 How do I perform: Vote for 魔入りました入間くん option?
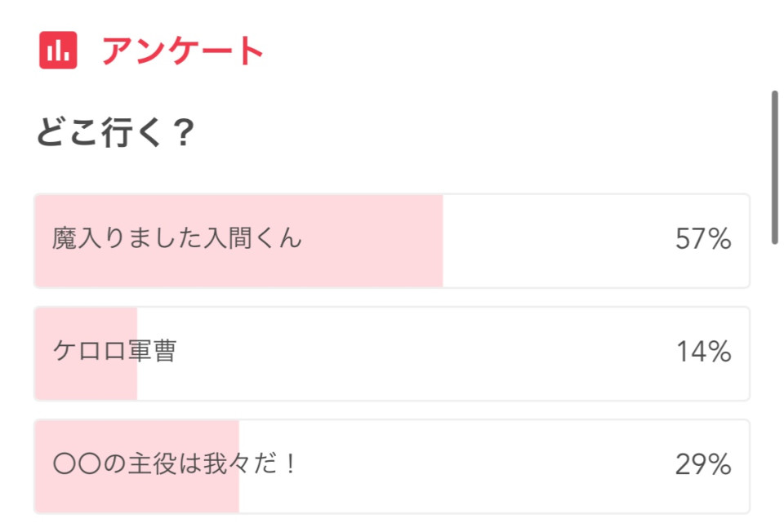(392, 241)
